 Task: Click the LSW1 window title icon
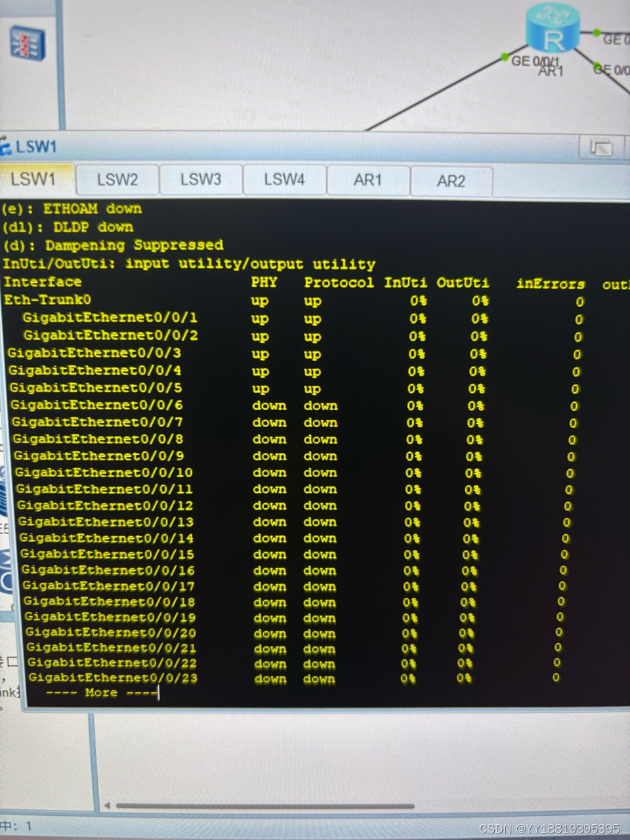[6, 145]
